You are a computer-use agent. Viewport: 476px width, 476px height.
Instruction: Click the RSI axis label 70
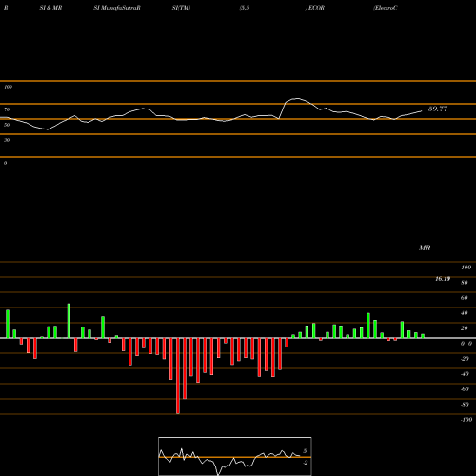click(x=7, y=109)
